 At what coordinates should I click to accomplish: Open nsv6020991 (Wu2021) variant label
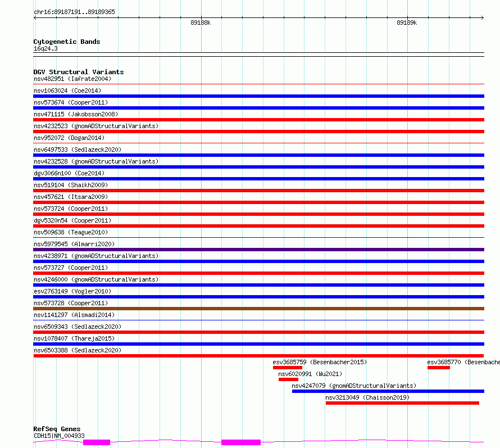point(310,374)
